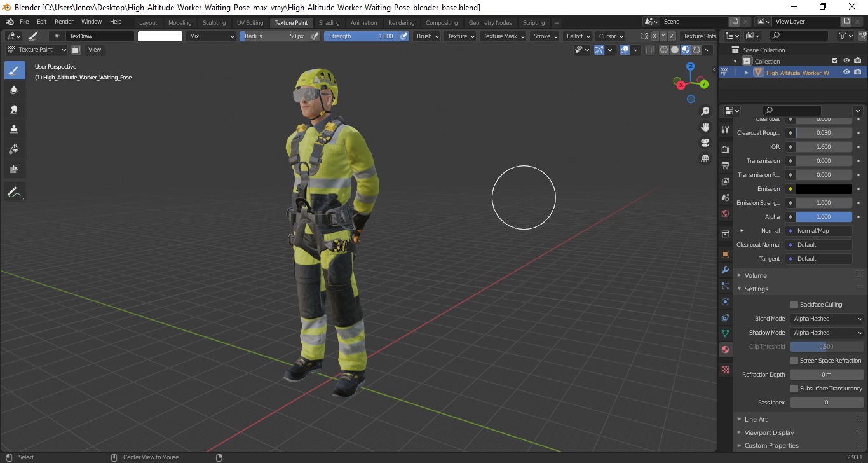Expand the Viewport Display panel

pos(769,432)
